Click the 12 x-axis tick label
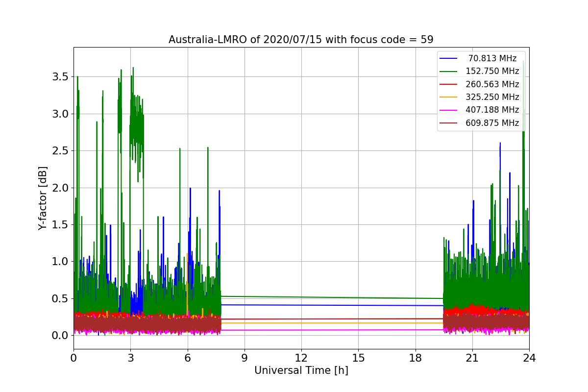Screen dimensions: 588x392 click(x=301, y=358)
